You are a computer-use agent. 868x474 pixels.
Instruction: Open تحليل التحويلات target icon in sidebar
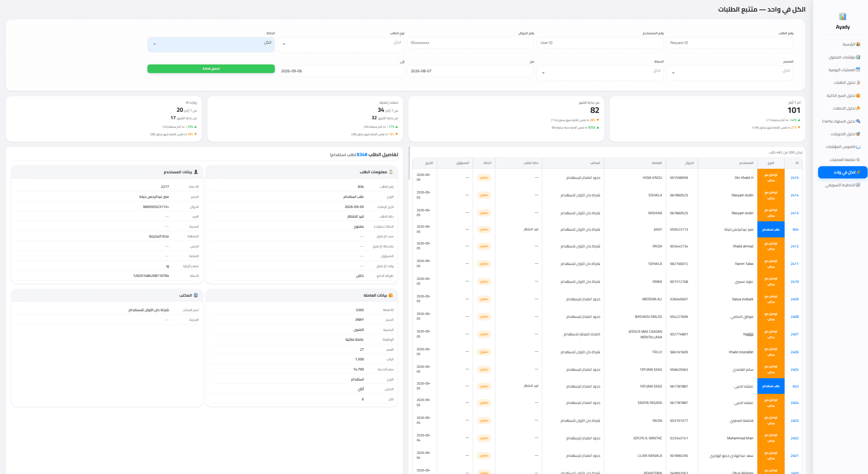point(858,134)
